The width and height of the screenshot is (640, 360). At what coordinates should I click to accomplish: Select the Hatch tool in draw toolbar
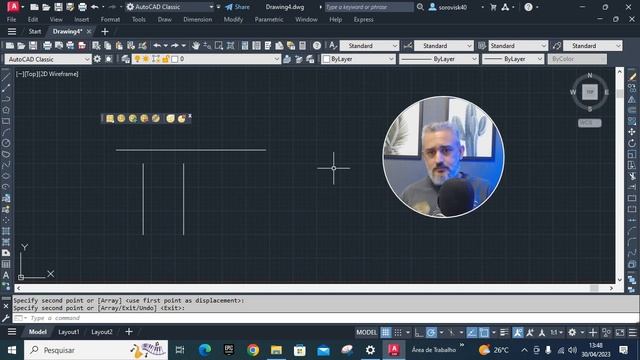[x=6, y=231]
